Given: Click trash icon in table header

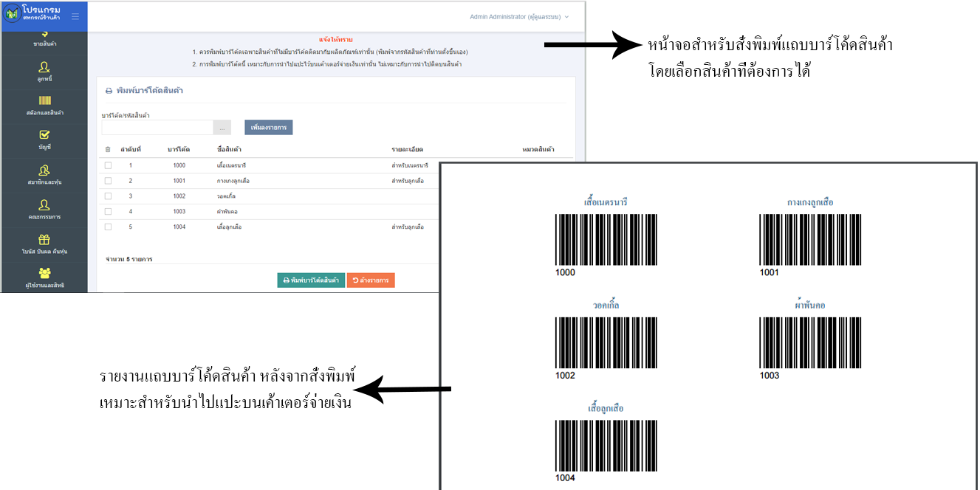Looking at the screenshot, I should click(x=108, y=150).
